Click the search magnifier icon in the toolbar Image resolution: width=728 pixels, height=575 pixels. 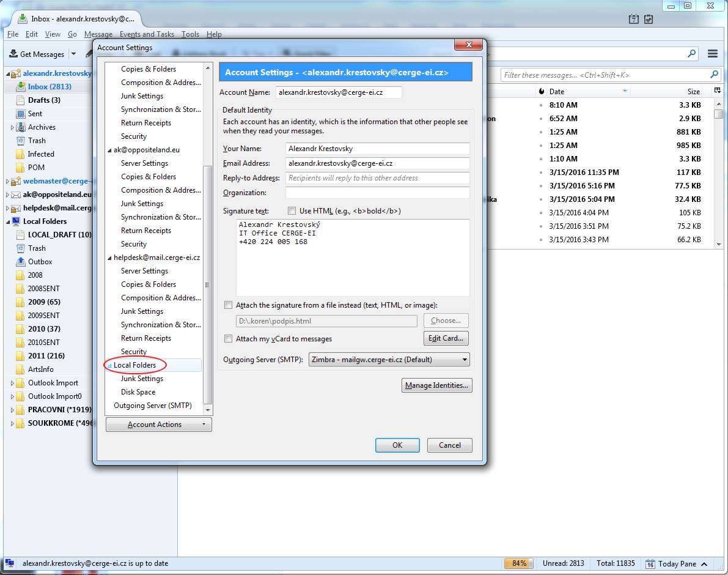(x=691, y=53)
